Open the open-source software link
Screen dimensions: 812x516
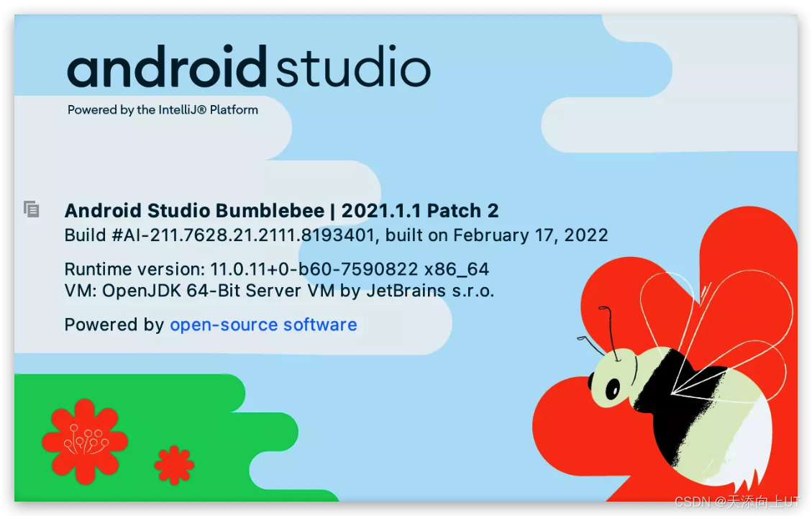(x=263, y=325)
